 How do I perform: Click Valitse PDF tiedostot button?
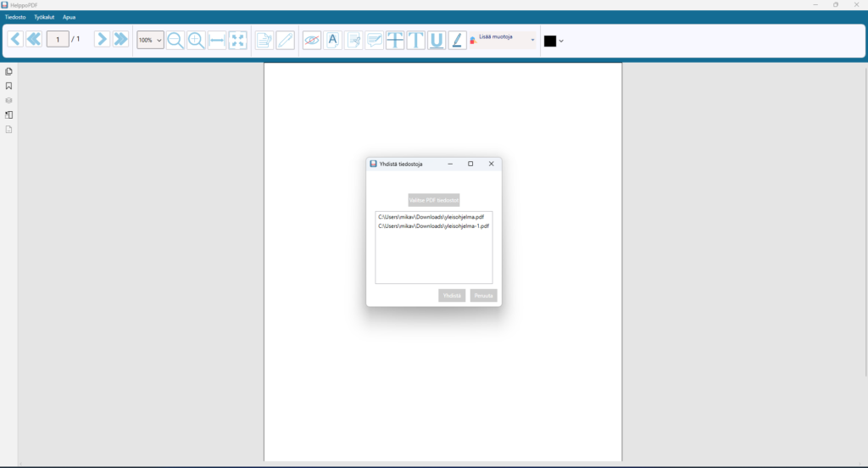pyautogui.click(x=434, y=200)
